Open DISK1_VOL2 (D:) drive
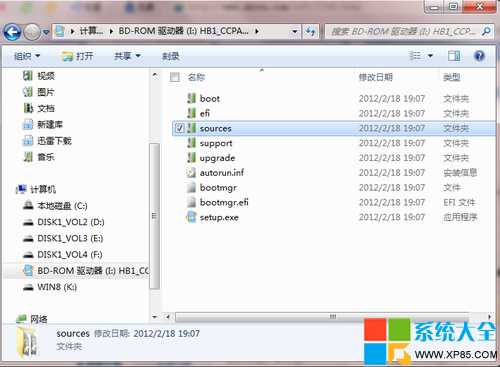 [x=63, y=222]
